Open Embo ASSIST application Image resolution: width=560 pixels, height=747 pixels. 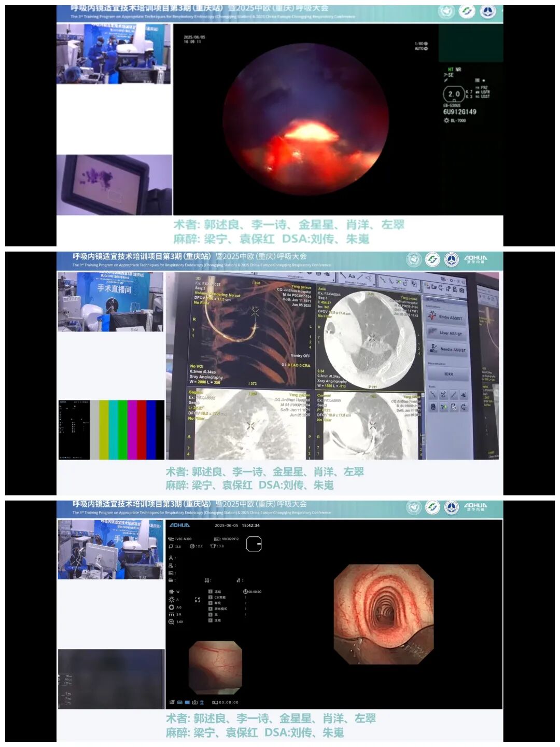click(446, 316)
